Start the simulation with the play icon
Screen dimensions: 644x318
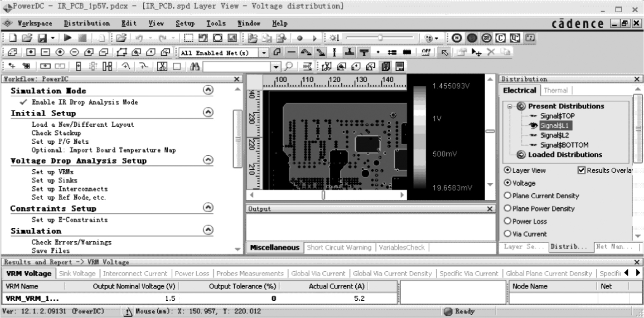coord(67,39)
